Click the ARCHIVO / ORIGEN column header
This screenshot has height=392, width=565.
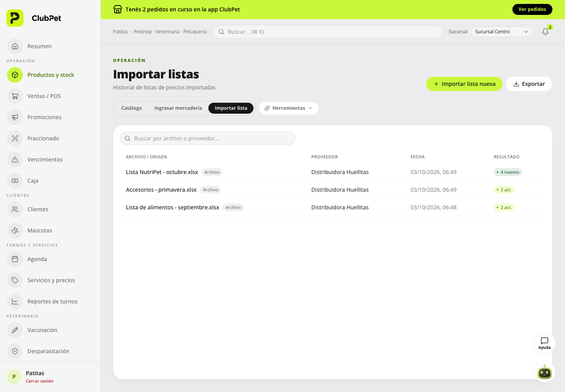[x=146, y=157]
